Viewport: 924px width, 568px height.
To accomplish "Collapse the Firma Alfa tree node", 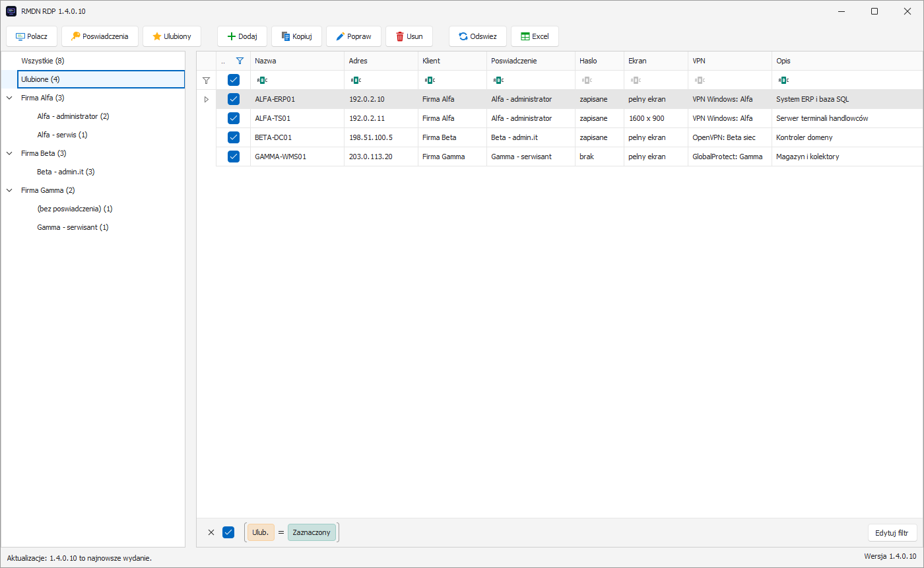I will (9, 98).
